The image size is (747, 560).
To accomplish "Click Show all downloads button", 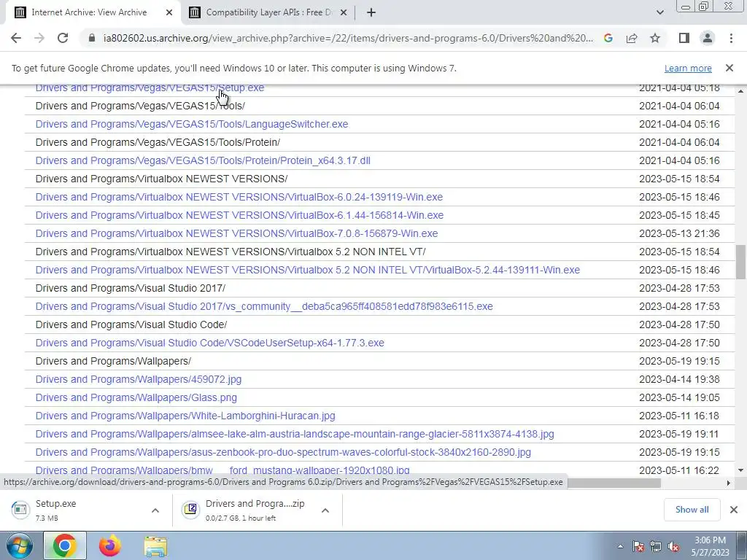I will point(692,510).
